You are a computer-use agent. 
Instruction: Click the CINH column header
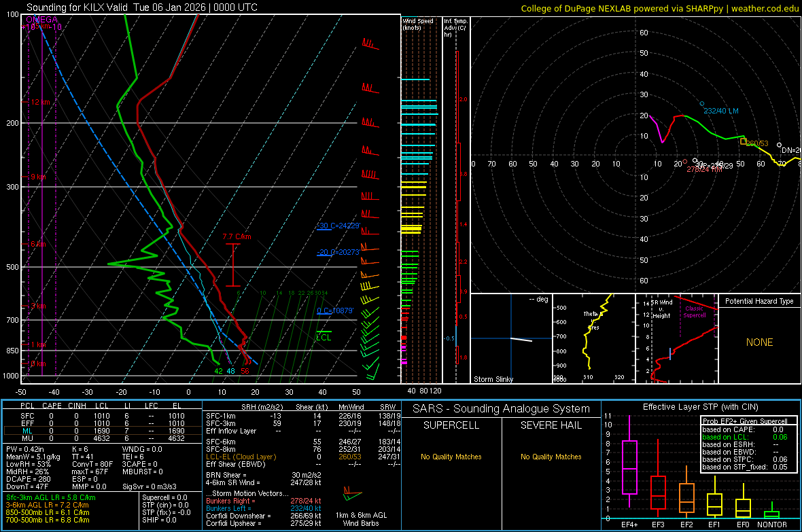click(77, 406)
